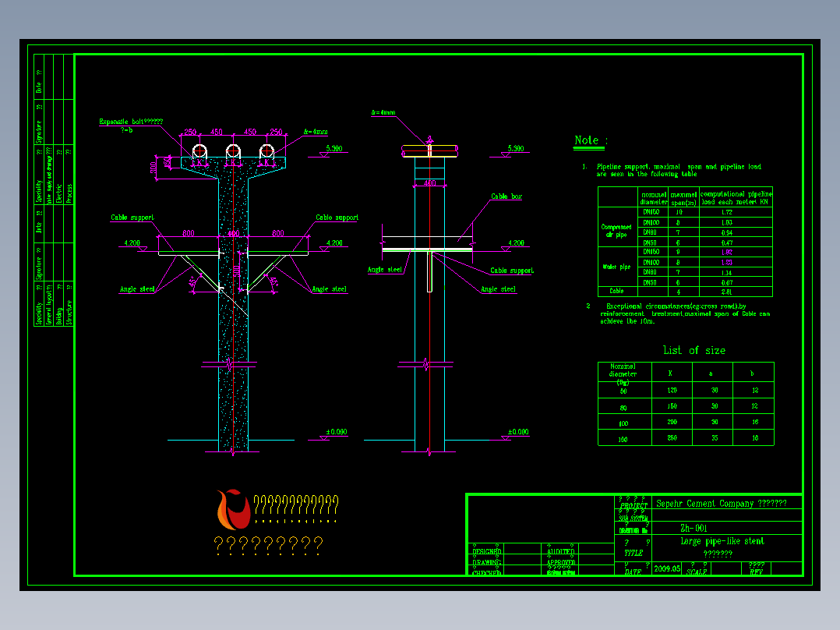
Task: Select the 'List of size' table heading
Action: pos(694,350)
